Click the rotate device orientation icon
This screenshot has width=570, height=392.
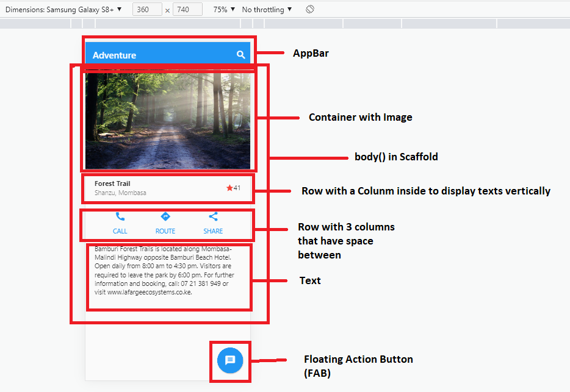click(309, 9)
